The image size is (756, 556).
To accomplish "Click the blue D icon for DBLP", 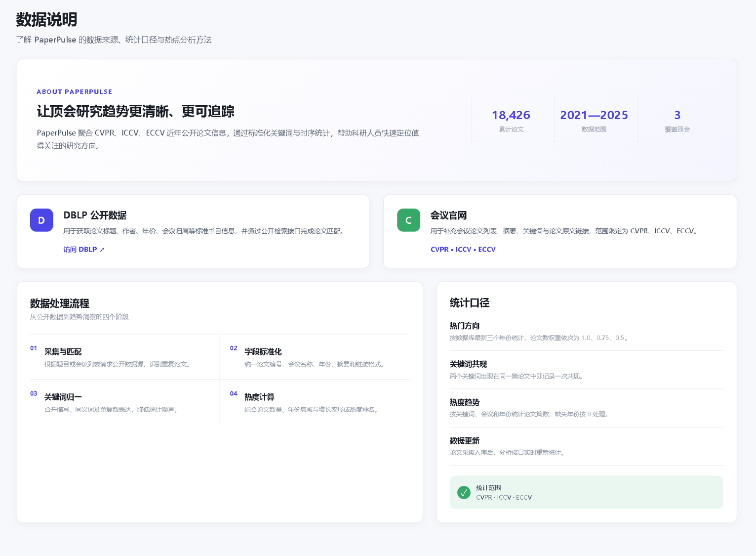I will (x=41, y=220).
